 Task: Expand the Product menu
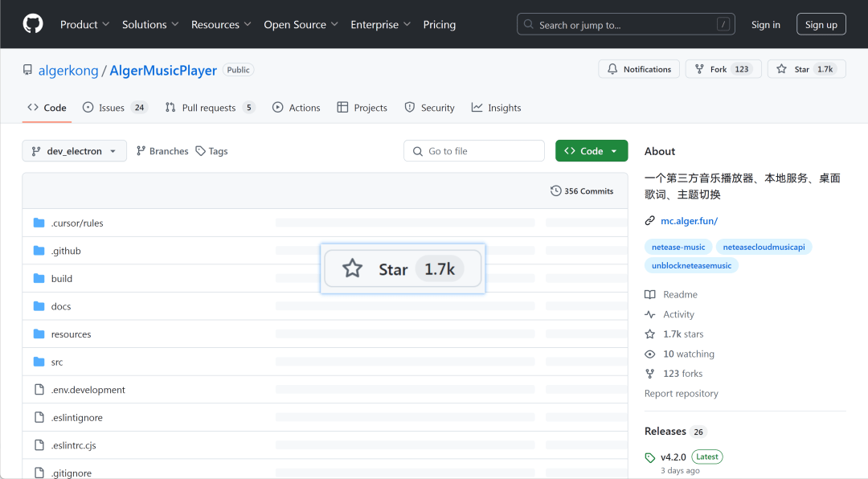pos(84,24)
